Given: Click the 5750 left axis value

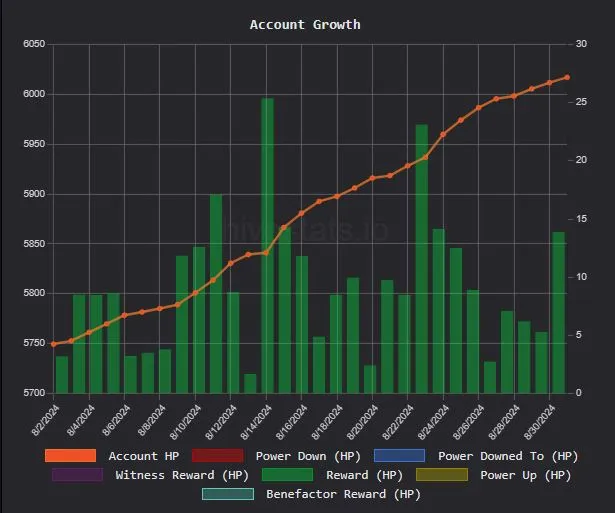Looking at the screenshot, I should click(x=34, y=343).
